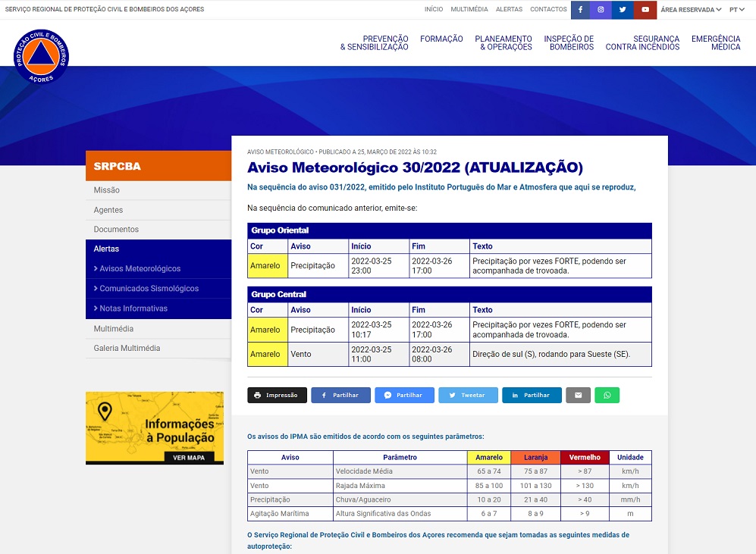The height and width of the screenshot is (554, 756).
Task: Click the 'Agitação Marítima' cell
Action: tap(290, 514)
